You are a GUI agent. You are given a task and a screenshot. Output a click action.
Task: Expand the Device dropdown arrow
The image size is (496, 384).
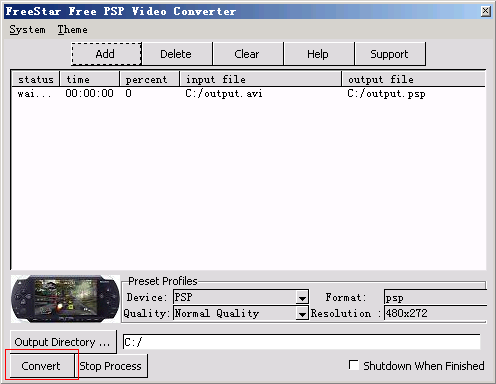[302, 297]
